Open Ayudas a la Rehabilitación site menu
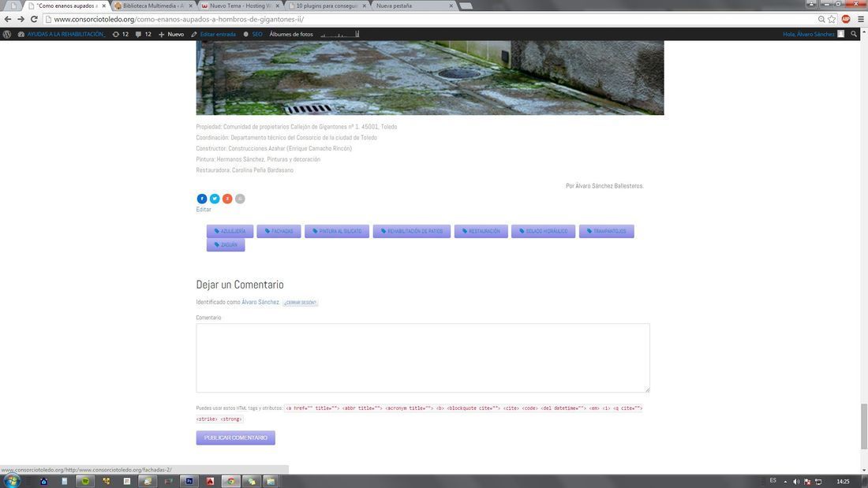Image resolution: width=868 pixels, height=488 pixels. [61, 35]
